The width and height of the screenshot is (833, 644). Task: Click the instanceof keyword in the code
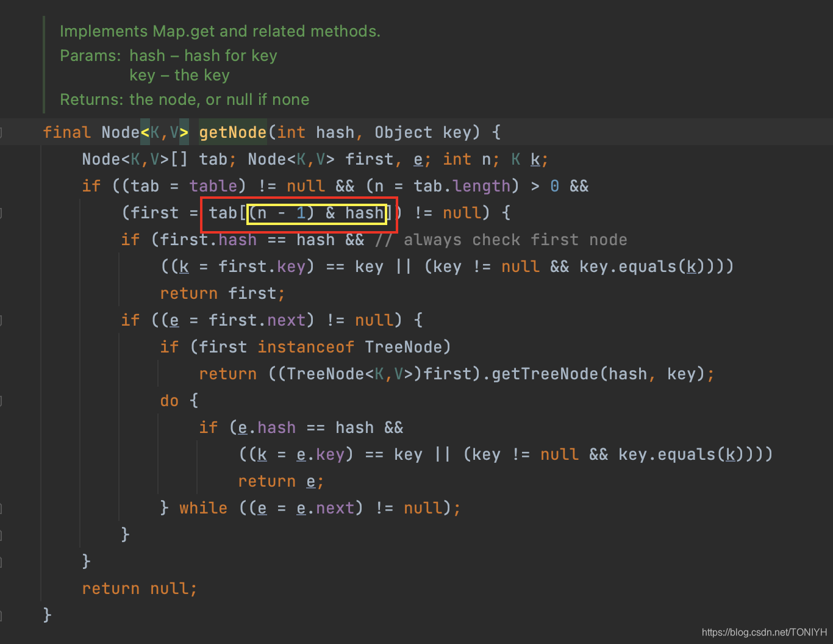pos(306,347)
